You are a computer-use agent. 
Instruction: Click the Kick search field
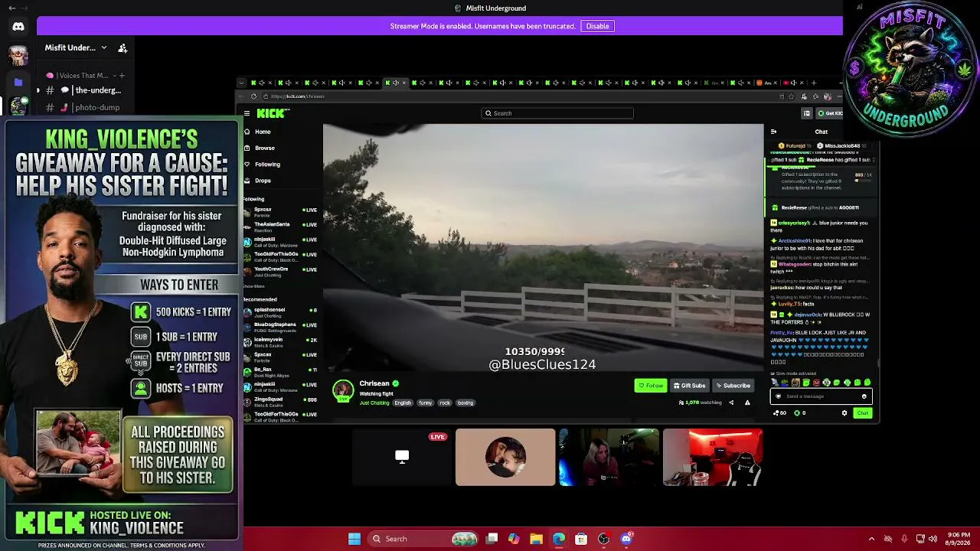[557, 113]
